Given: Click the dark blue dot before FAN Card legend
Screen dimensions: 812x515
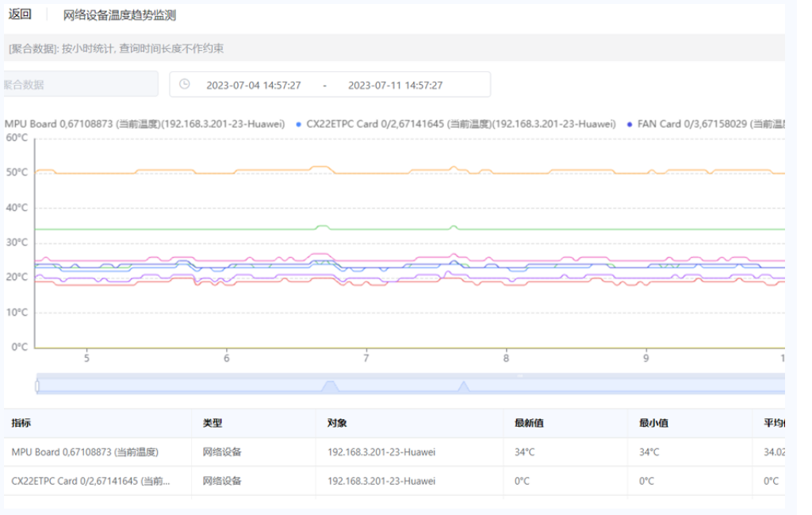Looking at the screenshot, I should pyautogui.click(x=630, y=125).
